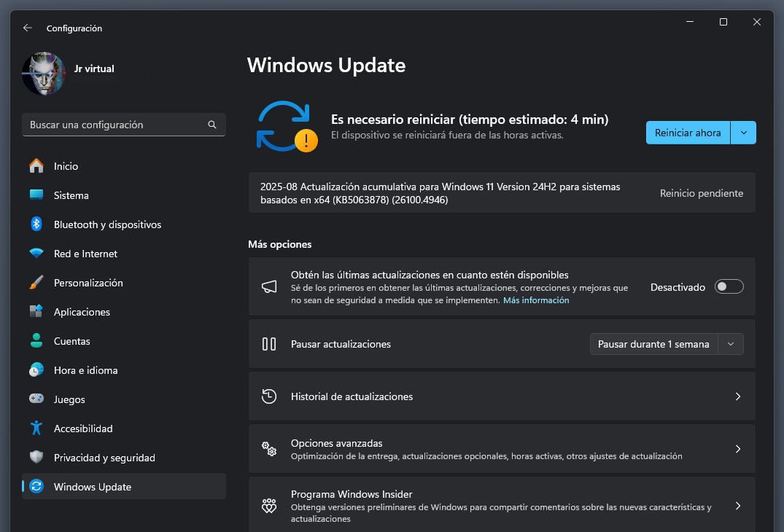Screen dimensions: 784x532
Task: Click the chevron for Programa Windows Insider
Action: [x=737, y=506]
